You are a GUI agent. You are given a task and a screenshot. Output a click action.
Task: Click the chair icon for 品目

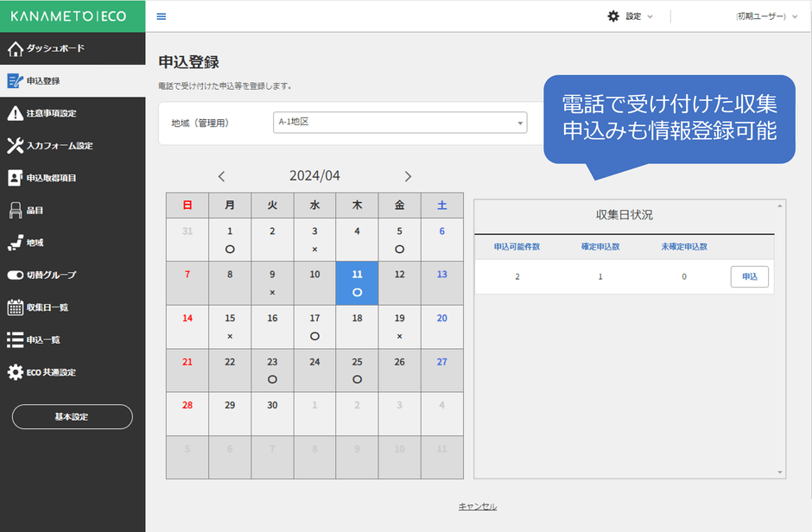(16, 211)
